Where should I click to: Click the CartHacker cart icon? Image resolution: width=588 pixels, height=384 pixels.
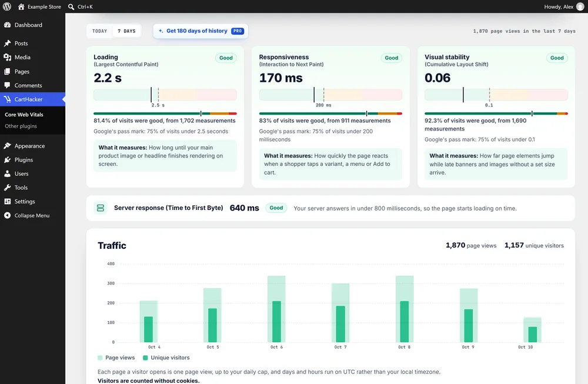(7, 99)
